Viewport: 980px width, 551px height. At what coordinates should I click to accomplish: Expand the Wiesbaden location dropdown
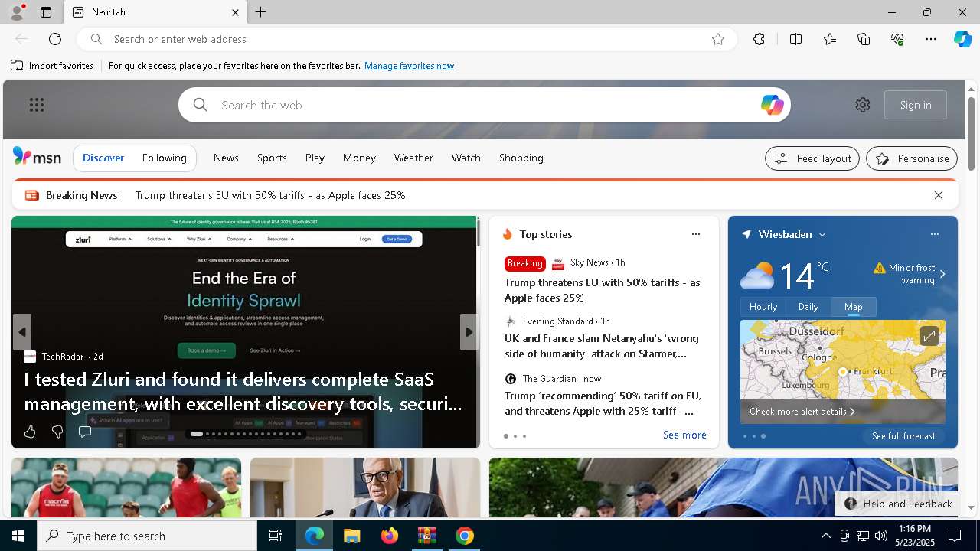pos(822,235)
